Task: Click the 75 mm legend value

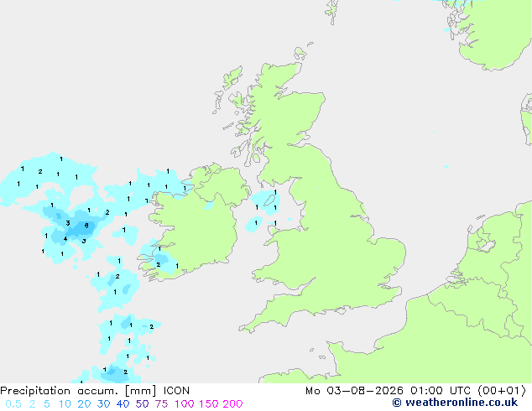Action: tap(161, 404)
